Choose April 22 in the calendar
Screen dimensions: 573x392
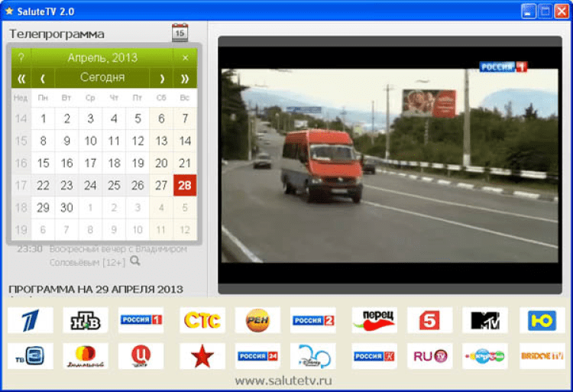click(x=43, y=185)
